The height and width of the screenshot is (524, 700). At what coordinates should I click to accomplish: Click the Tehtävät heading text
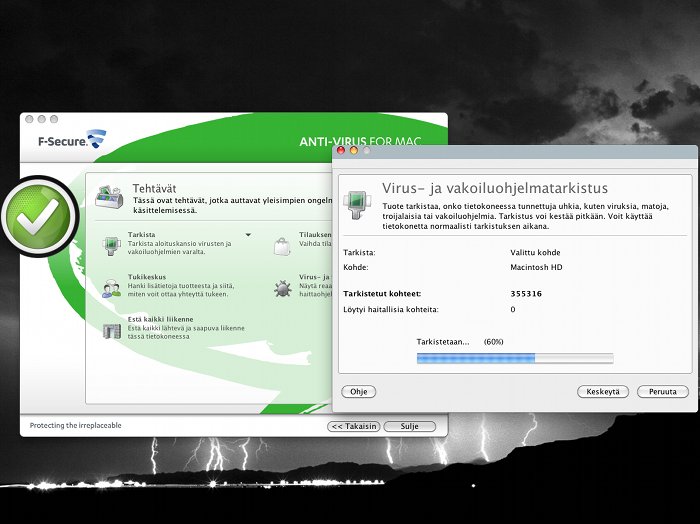pos(154,188)
